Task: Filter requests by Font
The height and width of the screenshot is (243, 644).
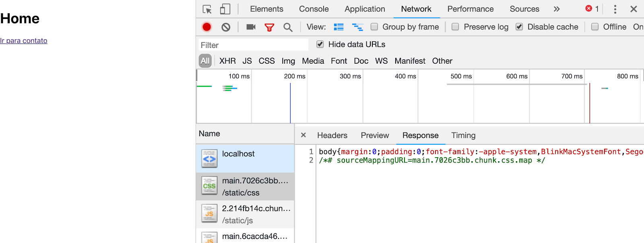Action: [339, 61]
